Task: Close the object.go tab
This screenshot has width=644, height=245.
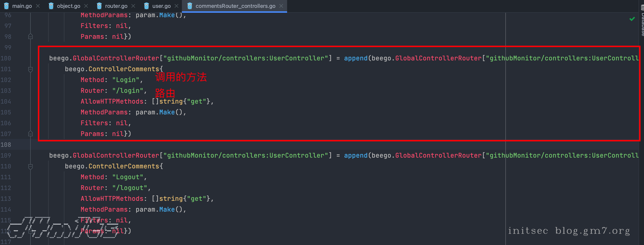Action: [x=86, y=6]
